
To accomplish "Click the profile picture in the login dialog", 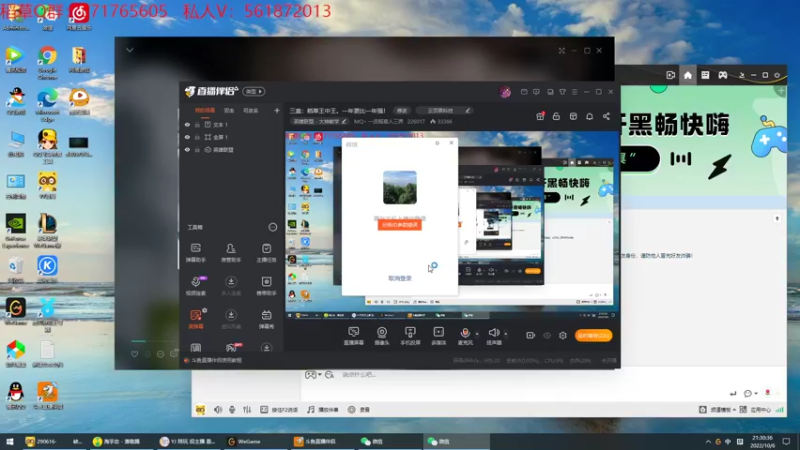I will pyautogui.click(x=399, y=187).
